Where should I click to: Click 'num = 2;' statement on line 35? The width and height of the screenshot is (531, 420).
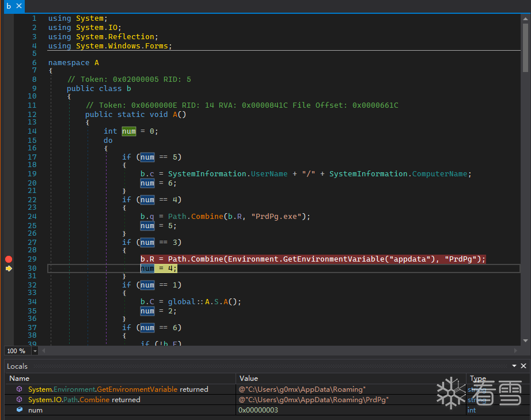(158, 311)
